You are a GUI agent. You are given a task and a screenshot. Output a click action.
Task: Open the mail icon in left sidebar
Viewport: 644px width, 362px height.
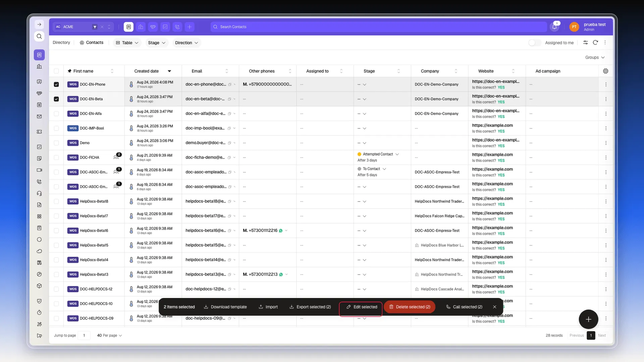pos(39,117)
